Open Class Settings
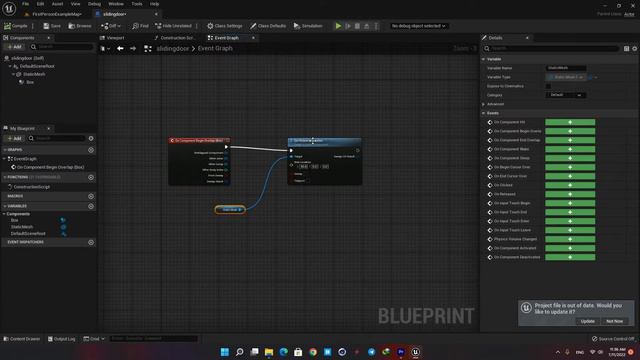This screenshot has height=360, width=640. 224,26
